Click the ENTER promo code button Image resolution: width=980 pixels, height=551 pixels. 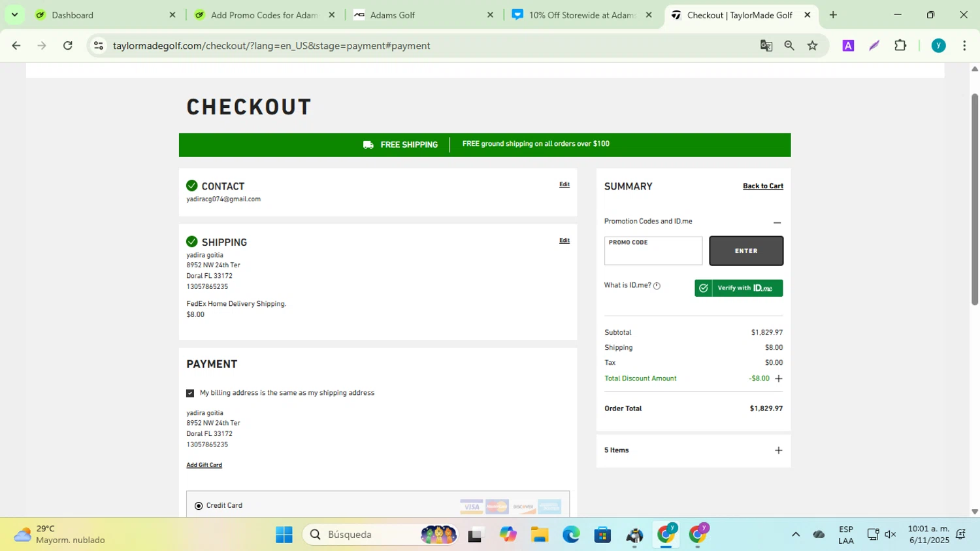coord(746,251)
